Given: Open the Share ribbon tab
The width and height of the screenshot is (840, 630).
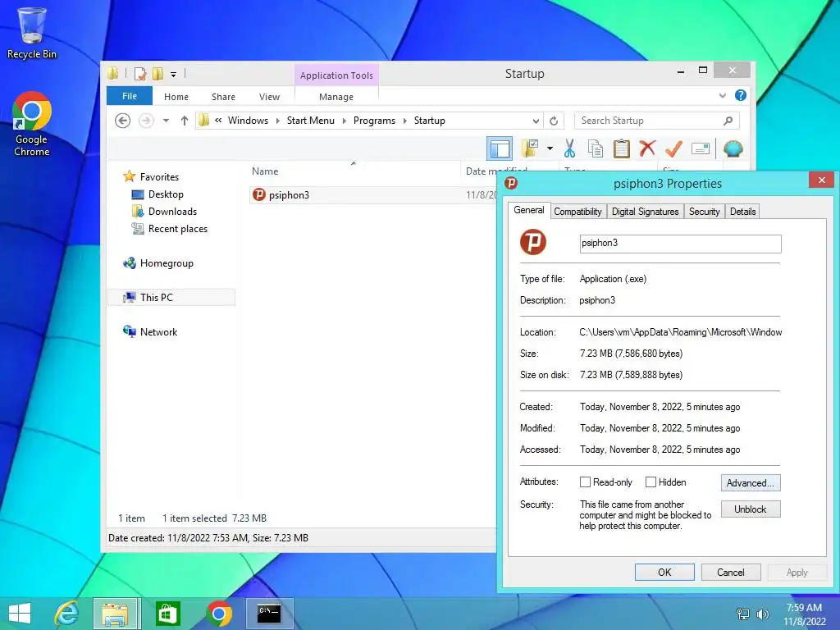Looking at the screenshot, I should [x=223, y=97].
